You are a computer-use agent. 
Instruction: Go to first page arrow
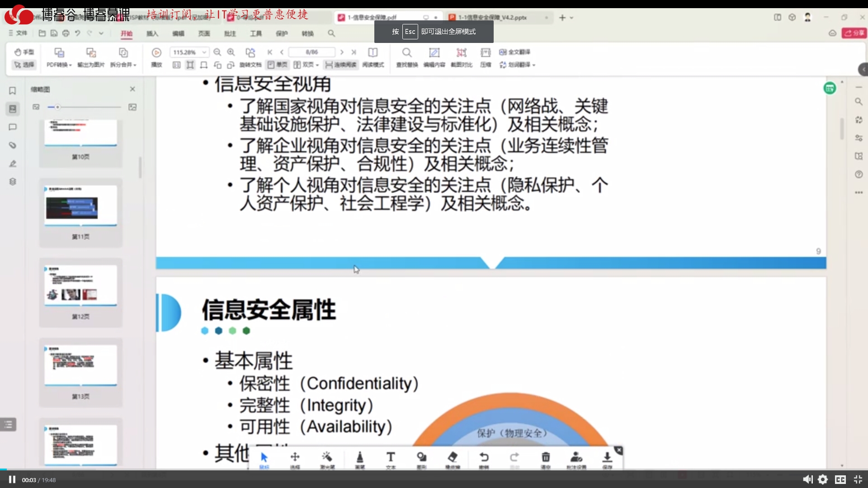click(270, 52)
